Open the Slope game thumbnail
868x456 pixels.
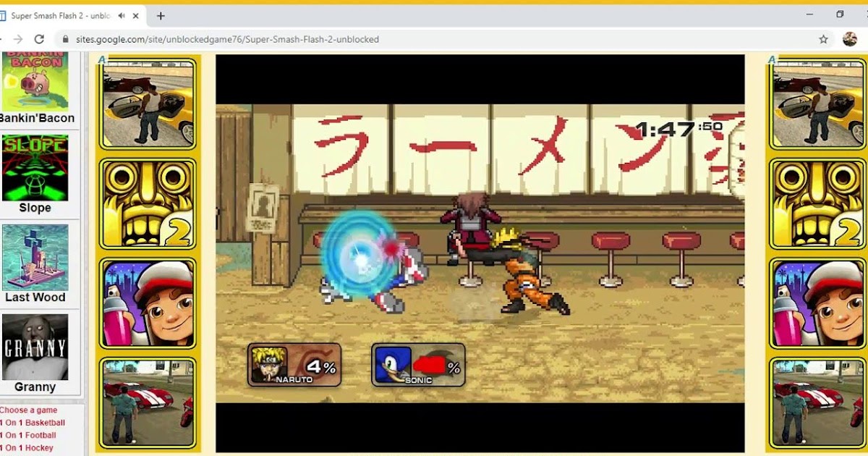(x=35, y=167)
